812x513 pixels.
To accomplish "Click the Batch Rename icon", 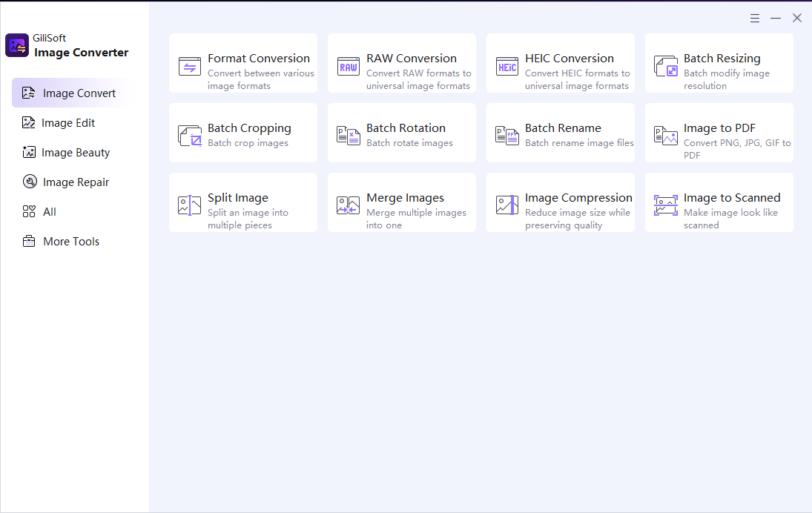I will (507, 136).
